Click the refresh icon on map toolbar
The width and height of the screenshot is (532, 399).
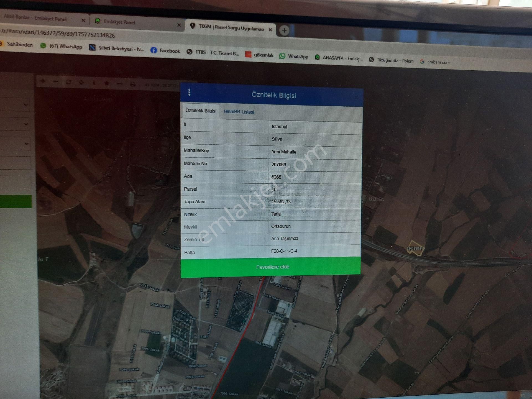point(68,82)
